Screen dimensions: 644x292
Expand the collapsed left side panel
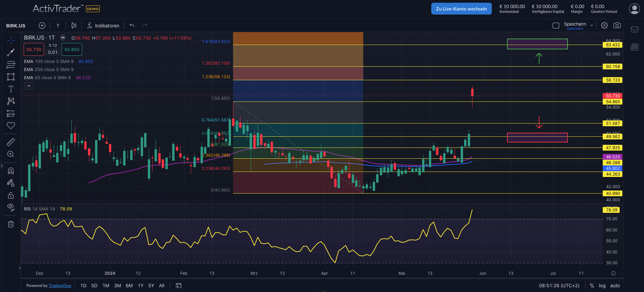(x=2, y=166)
